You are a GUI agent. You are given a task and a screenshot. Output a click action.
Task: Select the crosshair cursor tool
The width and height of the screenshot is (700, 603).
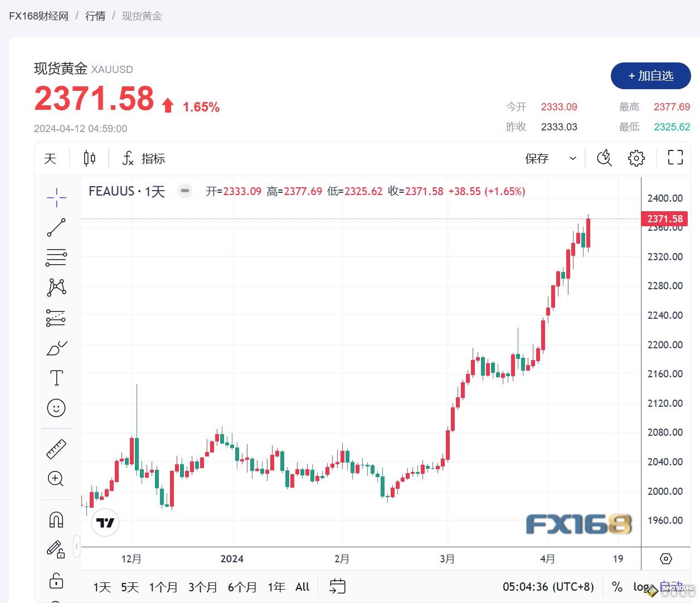(x=56, y=198)
